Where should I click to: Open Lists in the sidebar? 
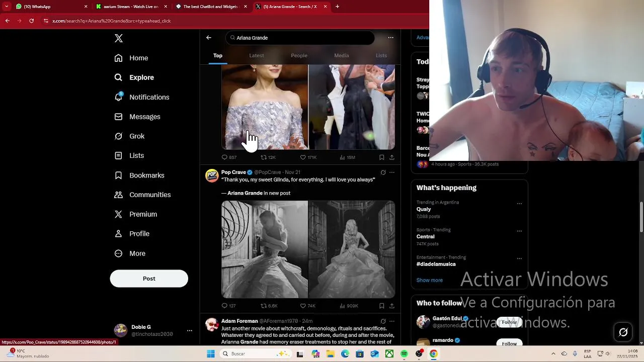pos(129,155)
